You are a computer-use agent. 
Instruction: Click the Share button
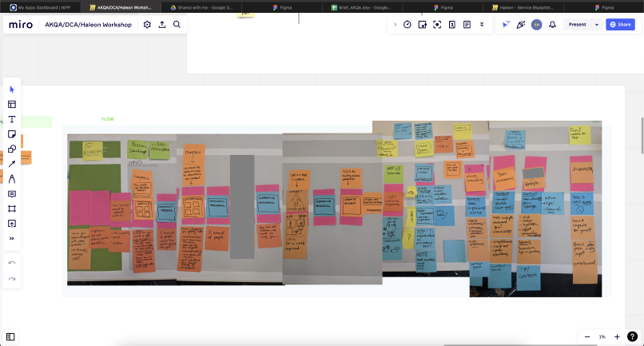click(x=620, y=25)
